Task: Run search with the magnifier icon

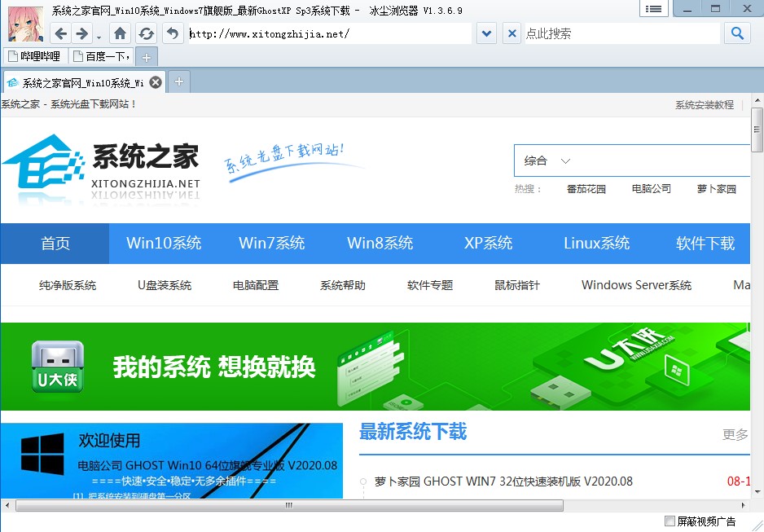Action: [x=737, y=33]
